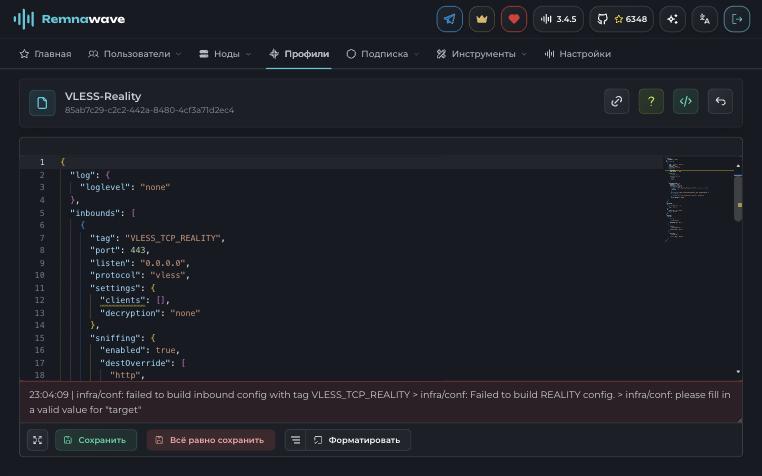Click line number 1 in gutter
Viewport: 762px width, 476px height.
point(42,162)
